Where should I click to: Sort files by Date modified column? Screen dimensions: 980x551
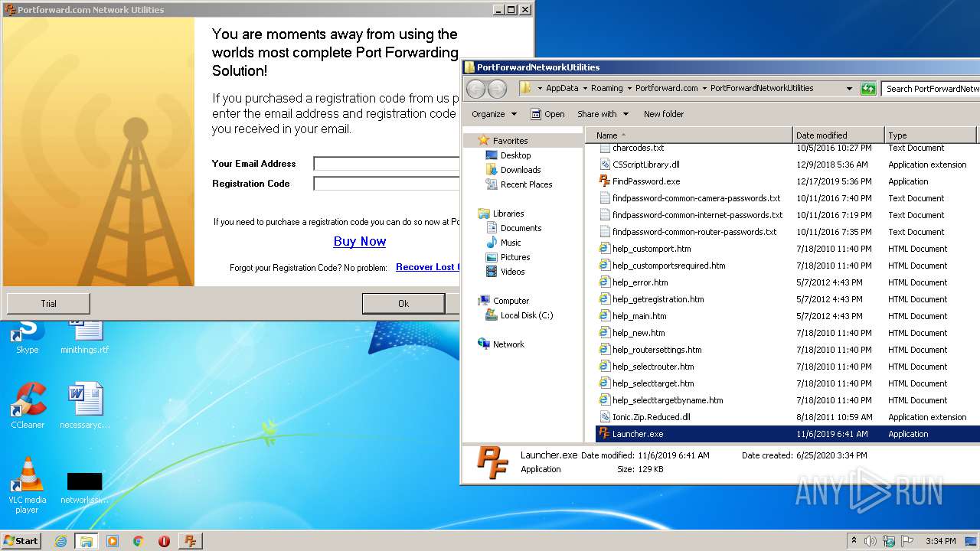pyautogui.click(x=838, y=135)
